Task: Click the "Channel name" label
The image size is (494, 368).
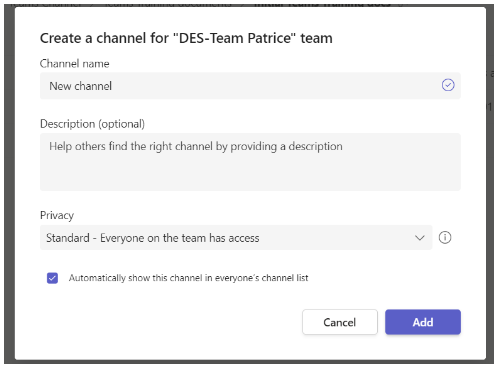Action: 74,63
